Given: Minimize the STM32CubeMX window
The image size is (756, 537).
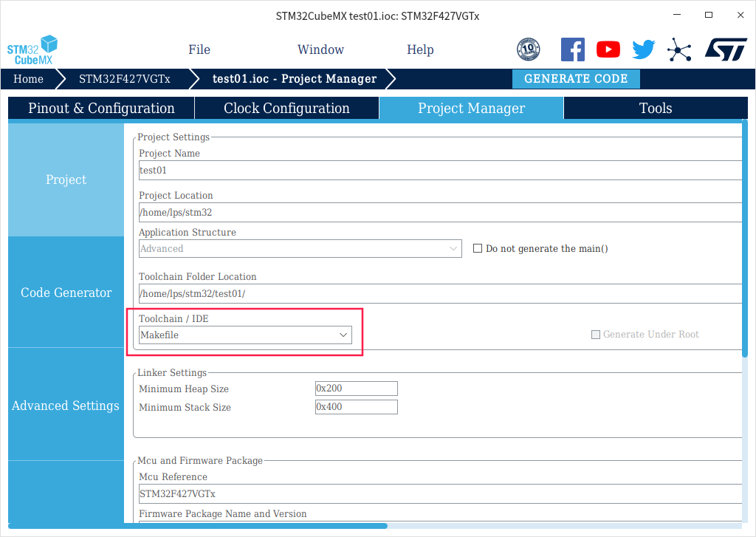Looking at the screenshot, I should click(x=677, y=15).
